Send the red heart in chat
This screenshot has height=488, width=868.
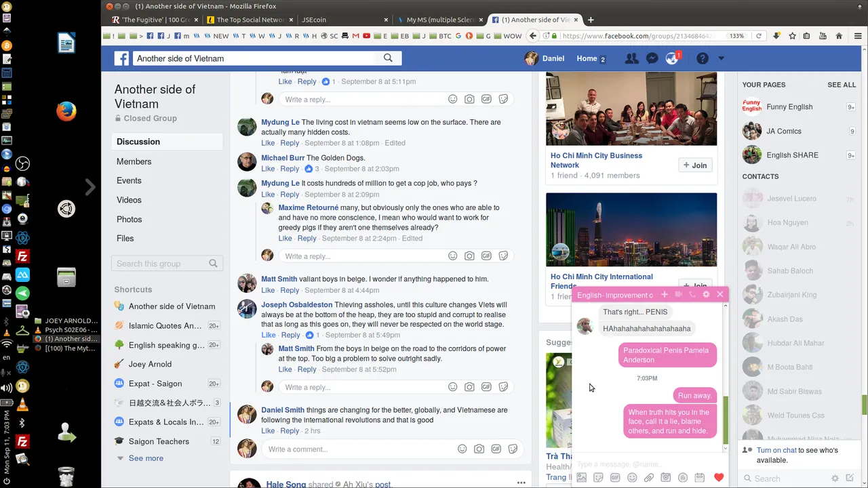click(719, 478)
